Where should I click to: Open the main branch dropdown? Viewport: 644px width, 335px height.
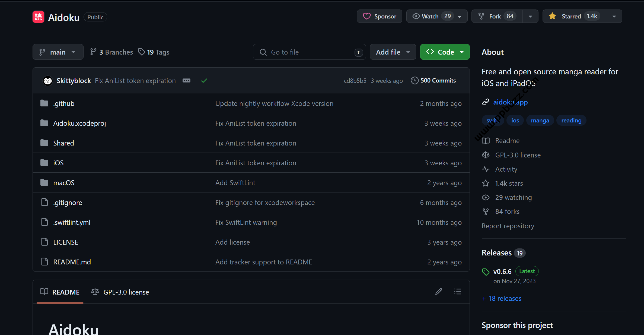(x=58, y=52)
